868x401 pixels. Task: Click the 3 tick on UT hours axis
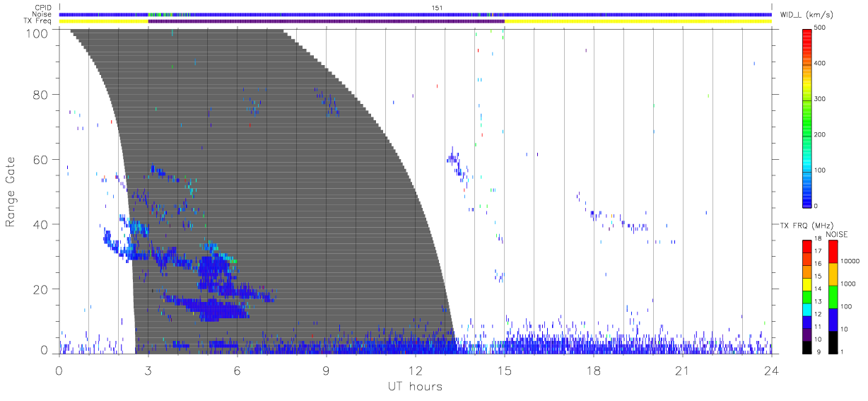(x=148, y=370)
